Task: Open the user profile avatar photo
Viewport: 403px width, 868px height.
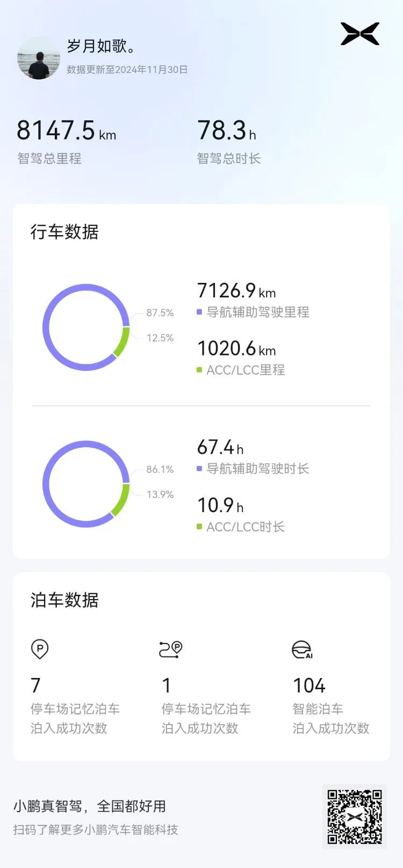Action: [x=39, y=58]
